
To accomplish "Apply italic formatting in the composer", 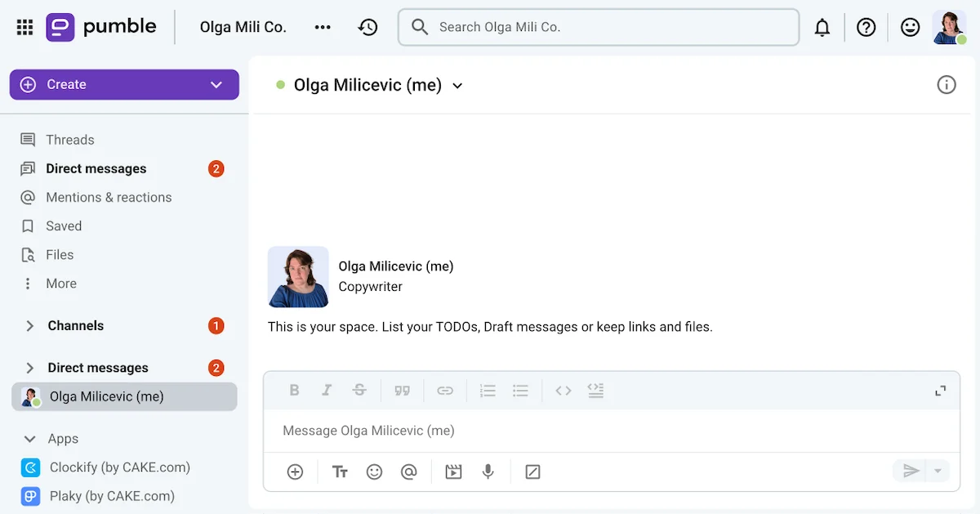I will click(x=327, y=390).
